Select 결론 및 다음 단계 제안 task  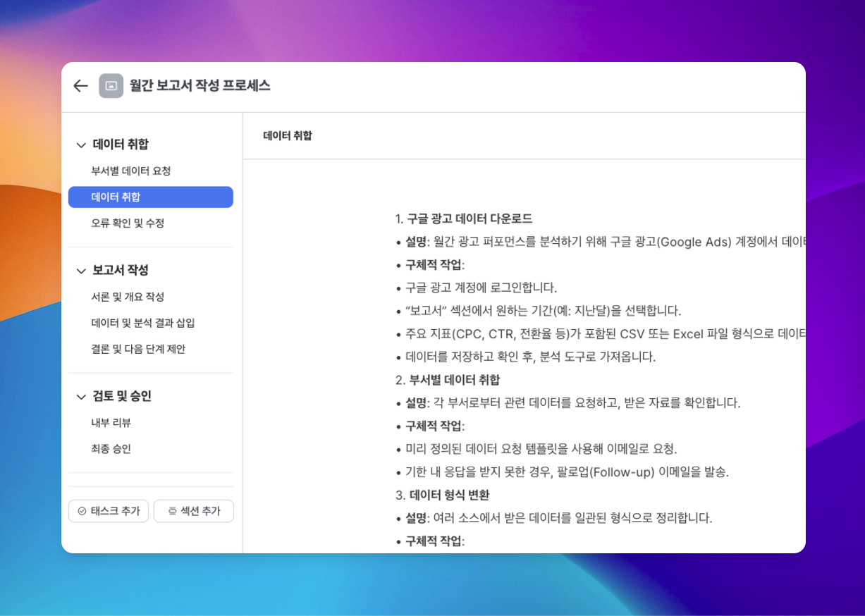(138, 350)
